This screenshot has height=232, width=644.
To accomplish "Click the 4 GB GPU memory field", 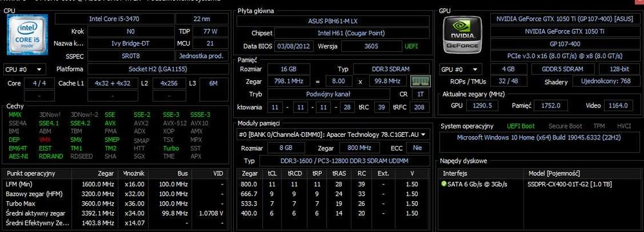I will coord(509,69).
